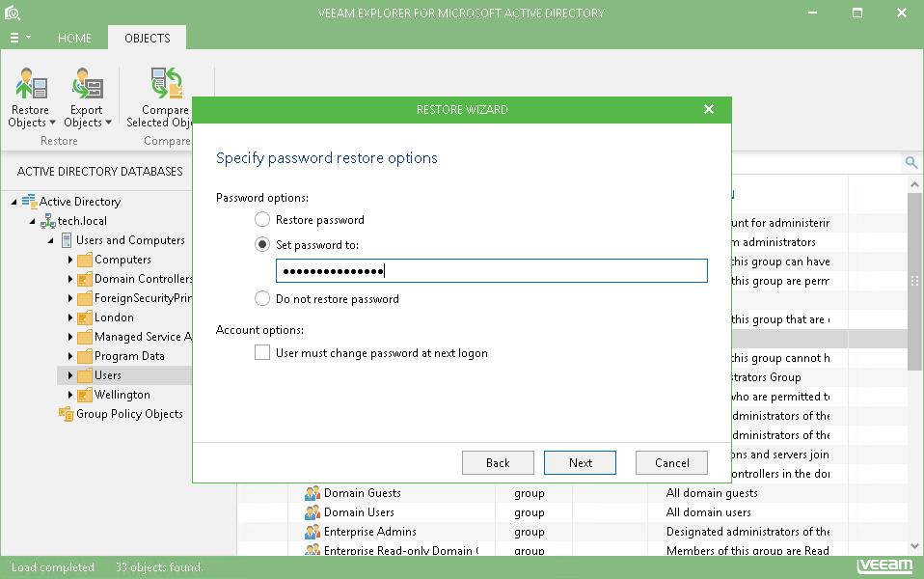Switch to the HOME tab

(74, 39)
